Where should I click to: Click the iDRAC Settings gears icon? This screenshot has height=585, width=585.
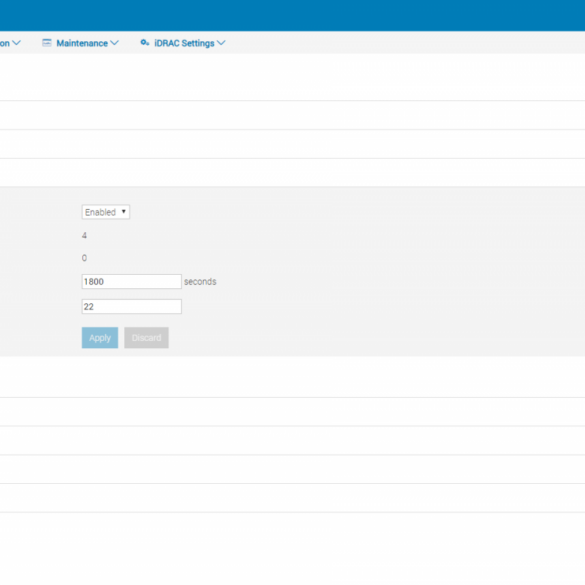click(145, 43)
